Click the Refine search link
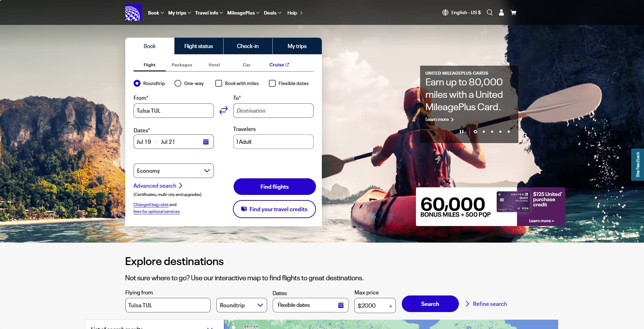Viewport: 644px width, 329px height. click(490, 304)
